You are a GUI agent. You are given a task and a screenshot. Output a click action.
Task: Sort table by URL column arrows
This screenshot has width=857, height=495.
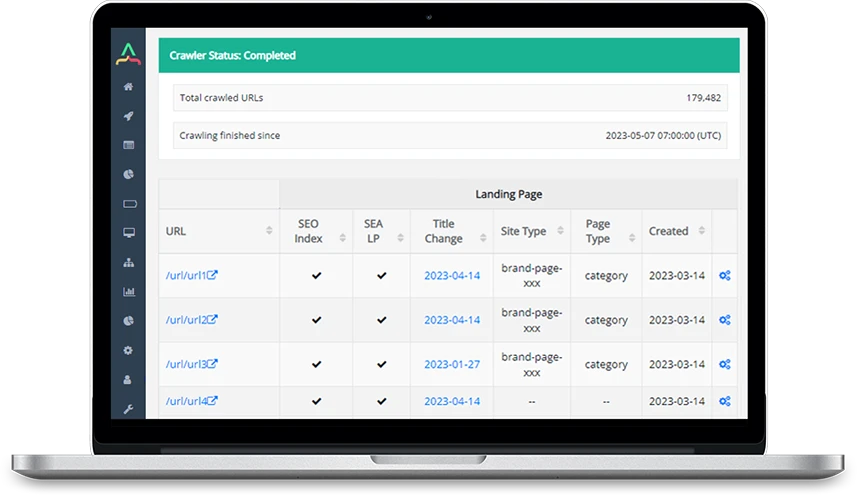pyautogui.click(x=269, y=231)
